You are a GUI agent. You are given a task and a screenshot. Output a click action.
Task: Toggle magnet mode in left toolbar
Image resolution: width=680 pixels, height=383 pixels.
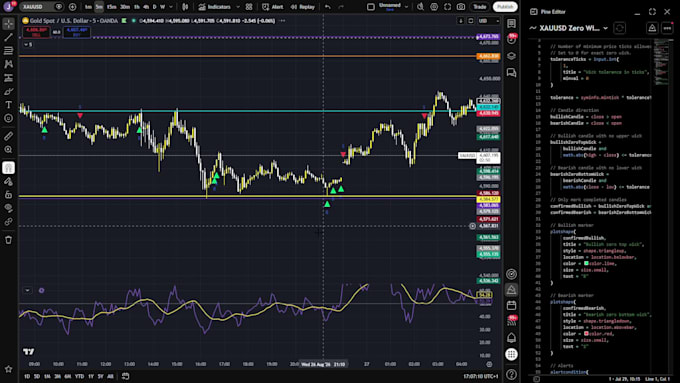[x=8, y=168]
